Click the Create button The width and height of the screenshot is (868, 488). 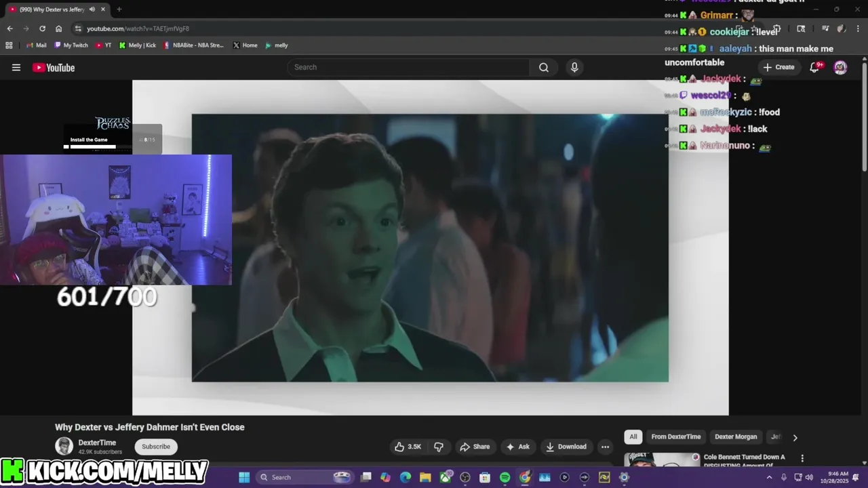778,67
